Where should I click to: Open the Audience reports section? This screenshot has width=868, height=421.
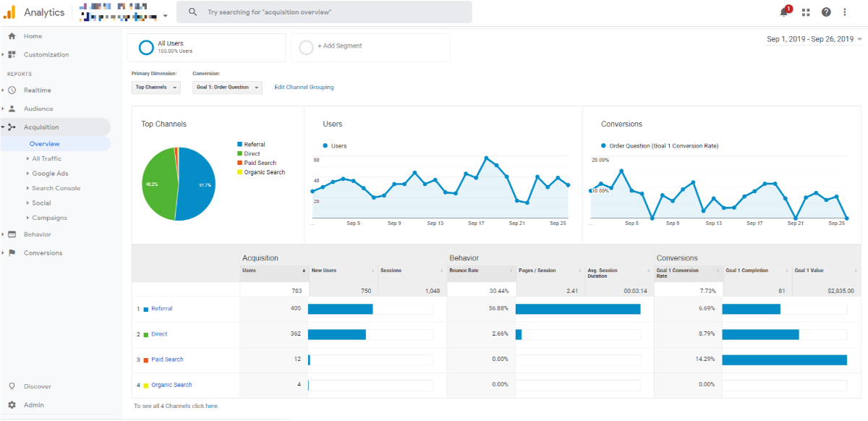pyautogui.click(x=39, y=108)
